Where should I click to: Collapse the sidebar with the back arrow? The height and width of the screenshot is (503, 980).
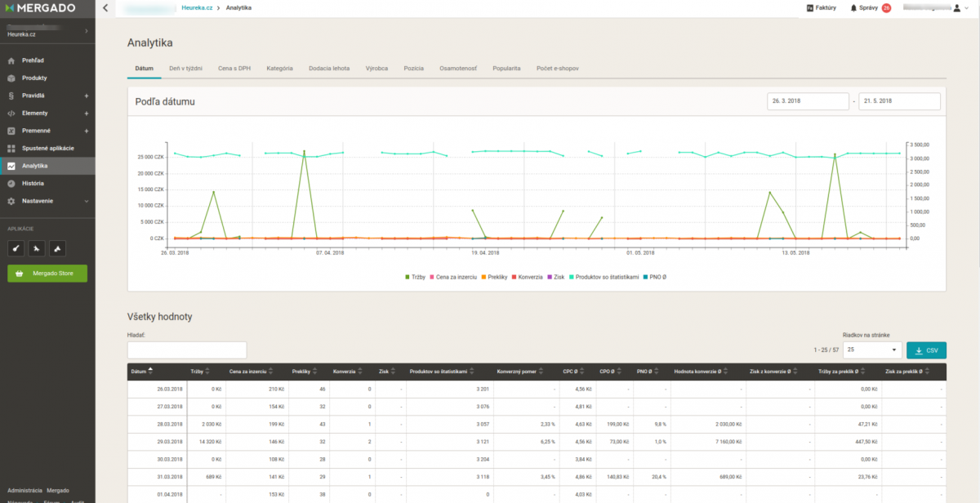tap(105, 8)
